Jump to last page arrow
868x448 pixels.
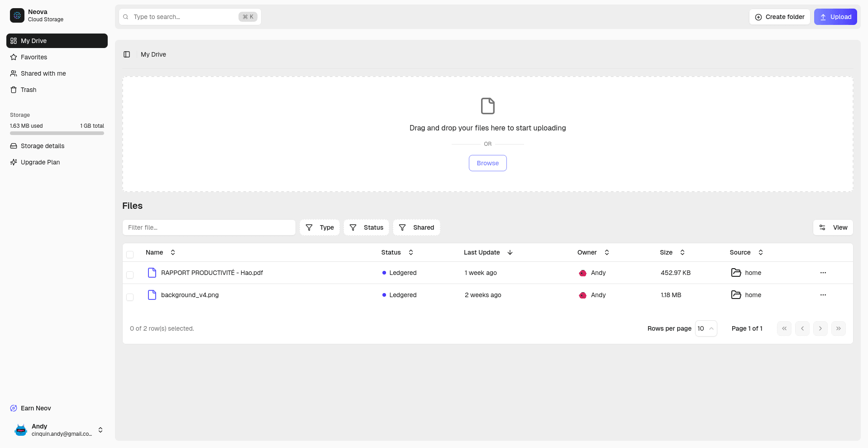click(838, 328)
